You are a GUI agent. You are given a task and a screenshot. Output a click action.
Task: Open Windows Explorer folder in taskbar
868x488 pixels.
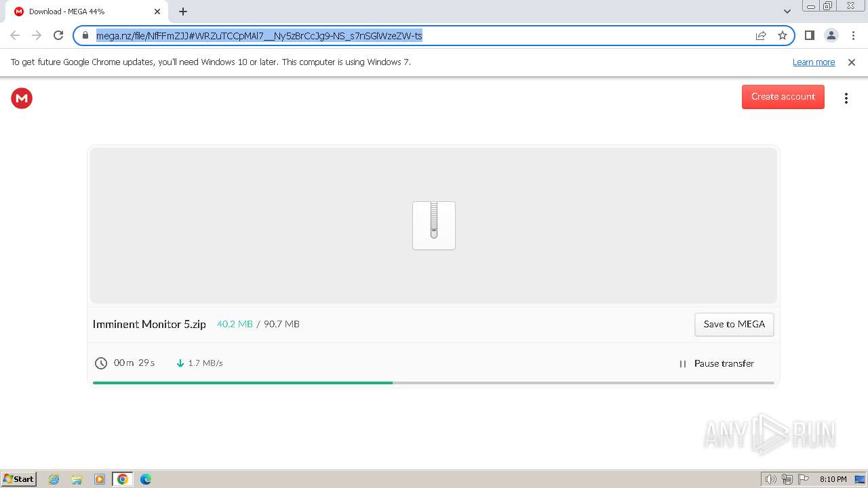pos(77,479)
